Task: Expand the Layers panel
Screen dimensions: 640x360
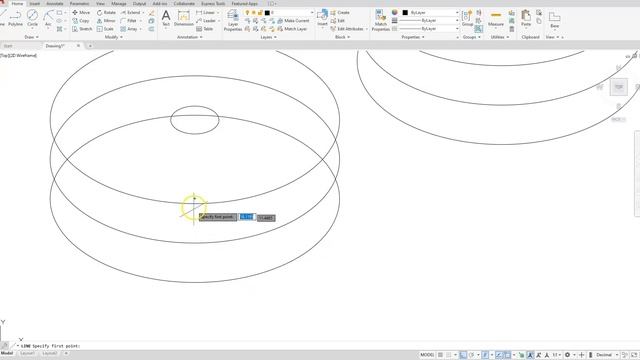Action: [x=268, y=37]
